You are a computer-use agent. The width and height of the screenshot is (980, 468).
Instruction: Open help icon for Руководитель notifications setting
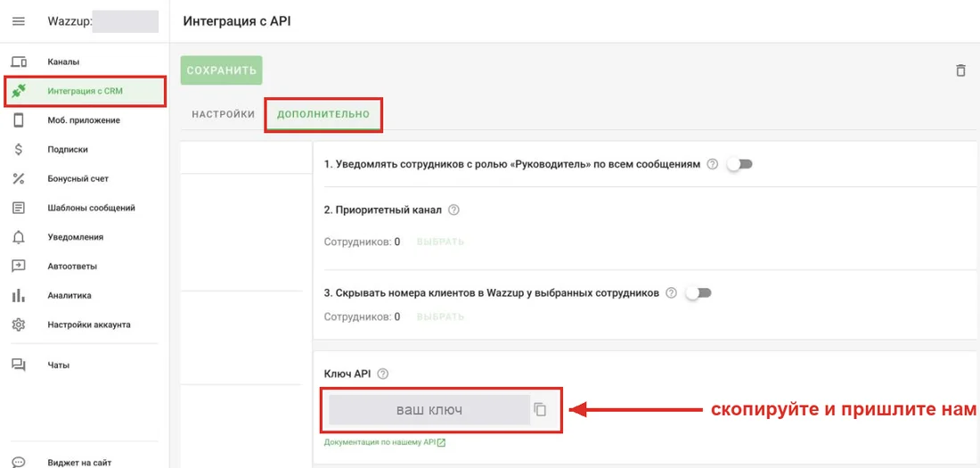pos(712,165)
